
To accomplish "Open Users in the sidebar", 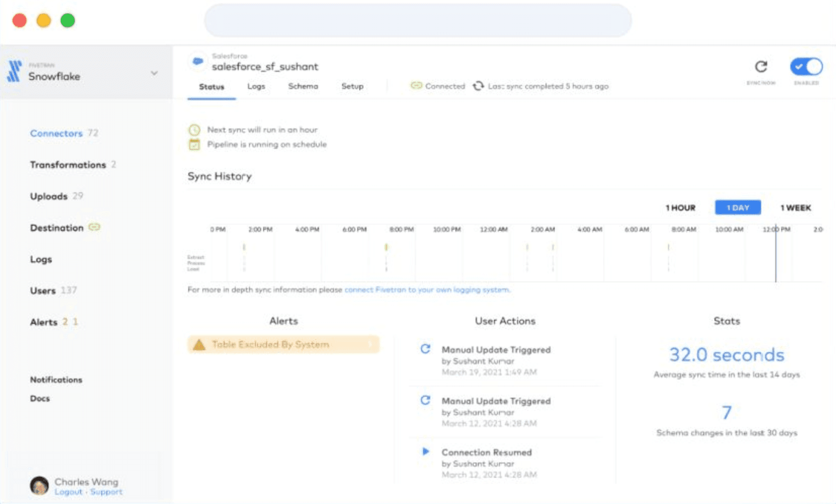I will pos(43,290).
